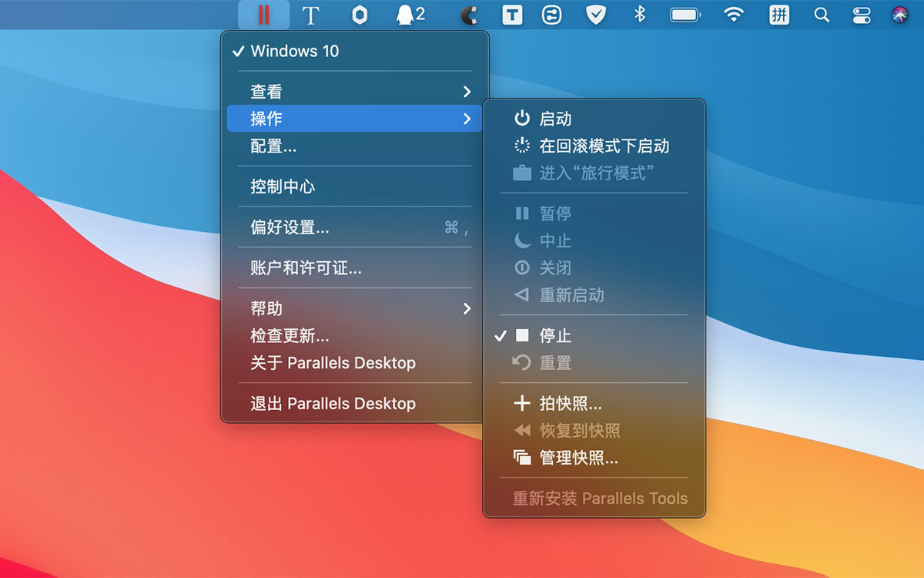Click the pause icon beside 暂停
The width and height of the screenshot is (924, 578).
522,213
